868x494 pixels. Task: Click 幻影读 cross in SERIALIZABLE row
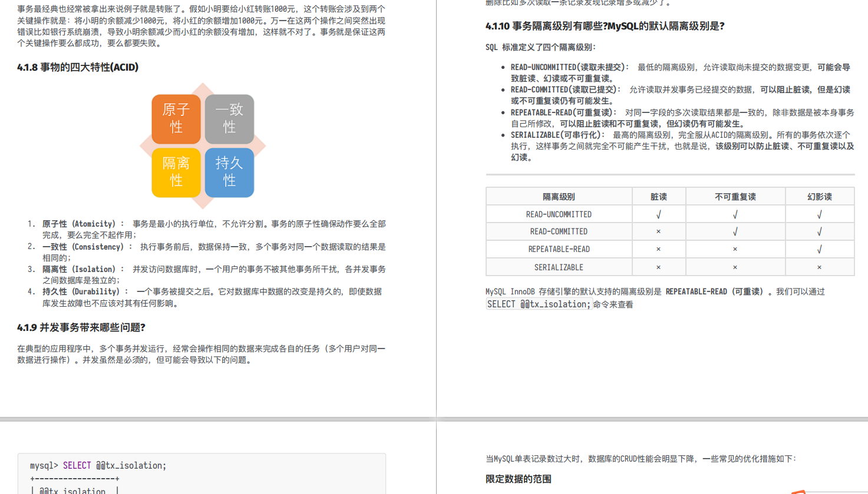pyautogui.click(x=820, y=267)
